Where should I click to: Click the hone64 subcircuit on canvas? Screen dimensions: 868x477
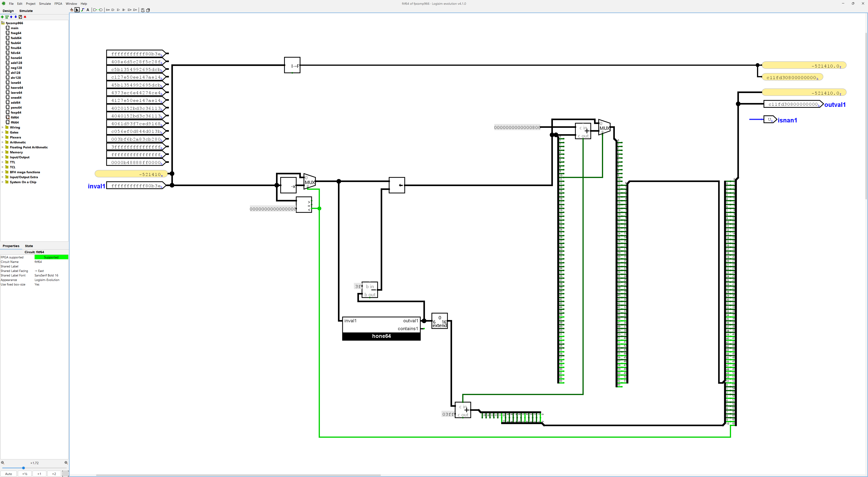tap(381, 329)
